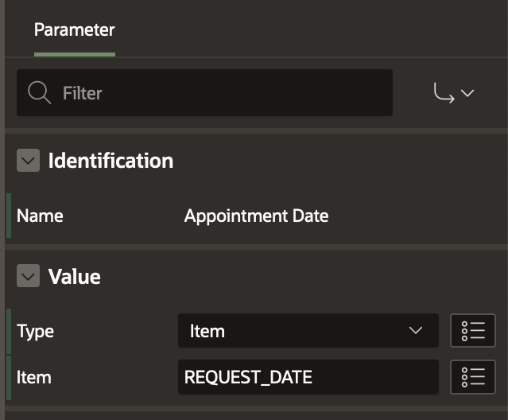Collapse the Identification section chevron
The height and width of the screenshot is (420, 508).
28,161
